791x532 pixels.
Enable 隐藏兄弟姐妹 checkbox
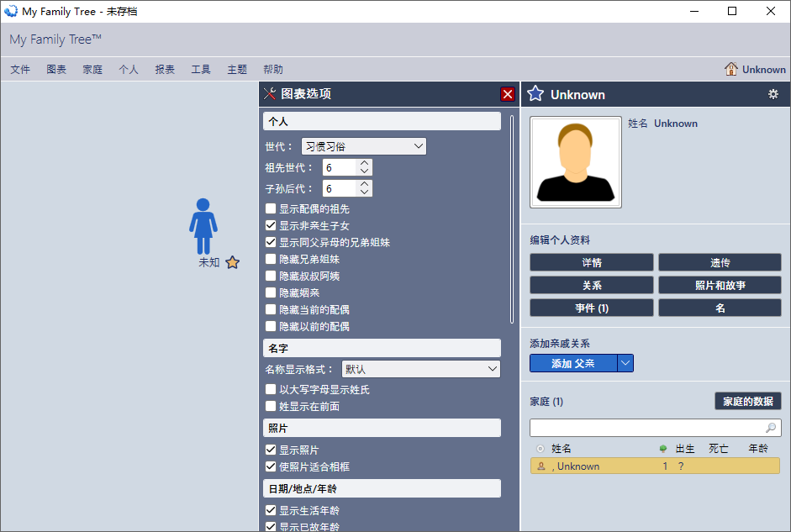(271, 259)
